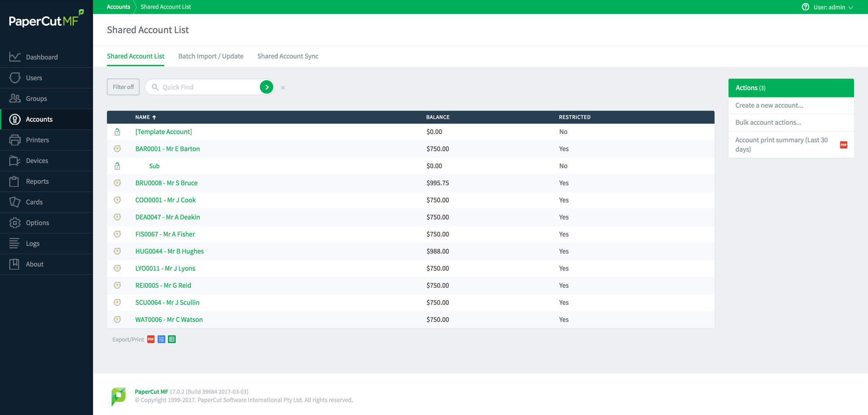Click shield icon next to BAR0001 account
Screen dimensions: 868x415
117,149
